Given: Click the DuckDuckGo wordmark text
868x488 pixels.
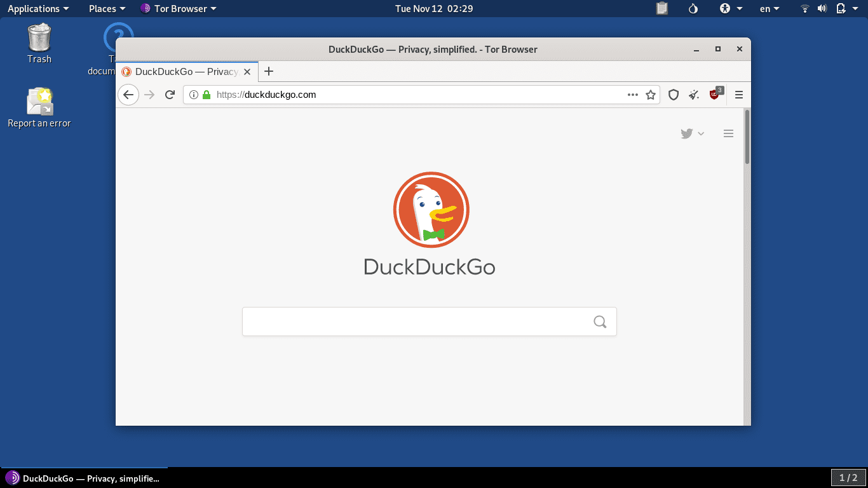Looking at the screenshot, I should (x=430, y=267).
